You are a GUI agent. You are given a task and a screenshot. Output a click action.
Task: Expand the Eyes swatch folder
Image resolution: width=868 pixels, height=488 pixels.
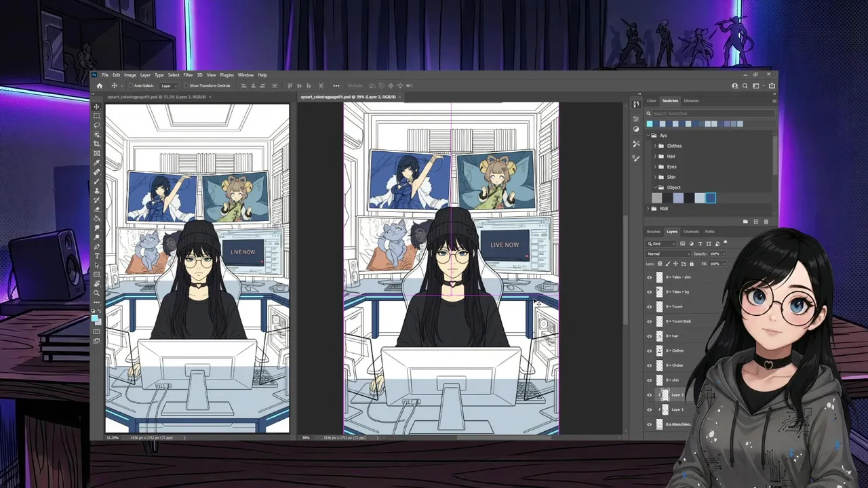pyautogui.click(x=655, y=167)
